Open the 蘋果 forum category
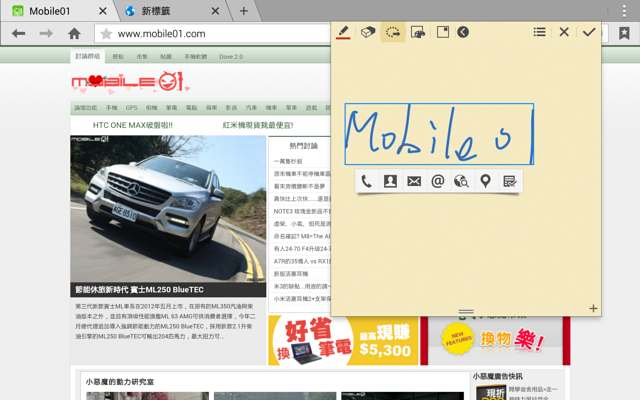640x400 pixels. [211, 108]
